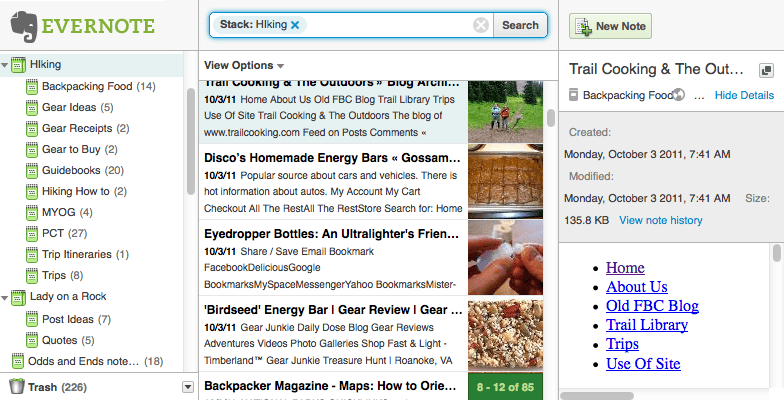This screenshot has width=784, height=400.
Task: Collapse the Hiking stack
Action: tap(4, 65)
